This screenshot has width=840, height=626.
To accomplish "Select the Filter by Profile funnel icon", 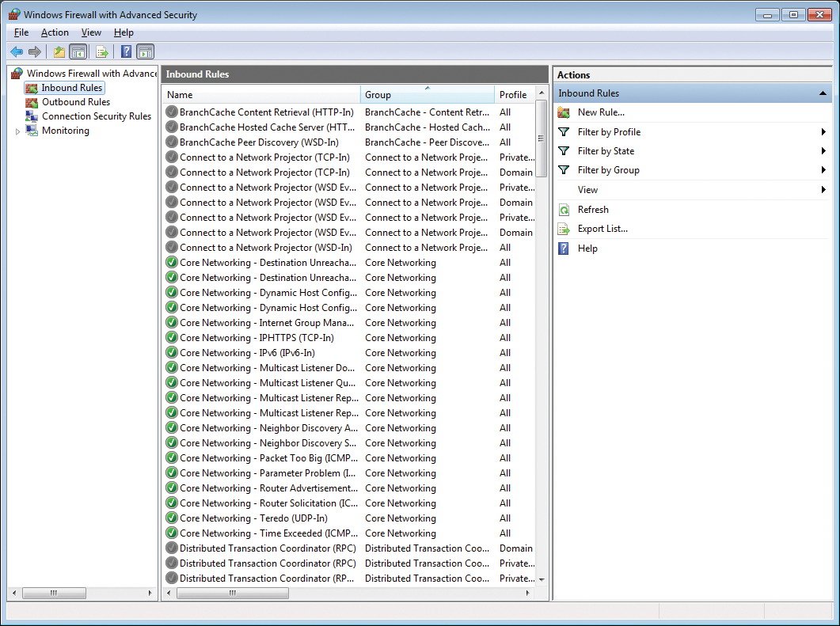I will pyautogui.click(x=565, y=131).
